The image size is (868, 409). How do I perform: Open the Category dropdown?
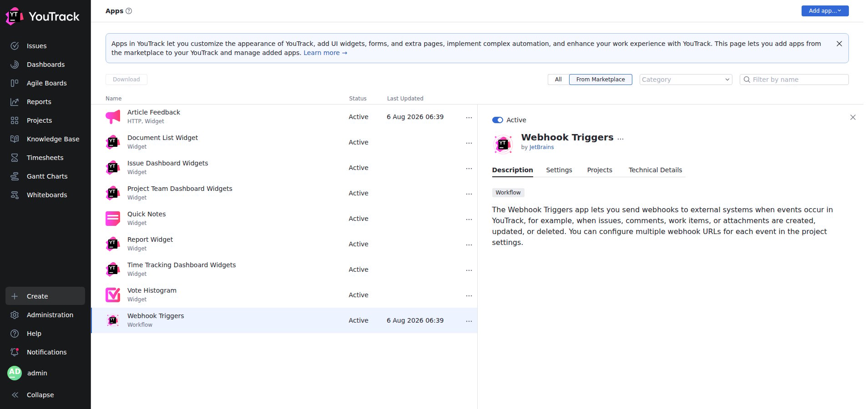tap(686, 80)
